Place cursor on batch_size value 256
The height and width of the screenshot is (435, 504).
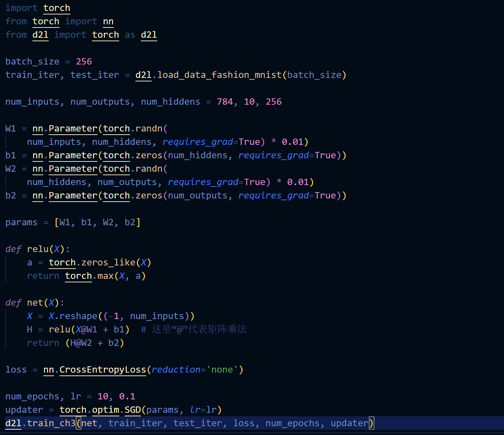84,62
